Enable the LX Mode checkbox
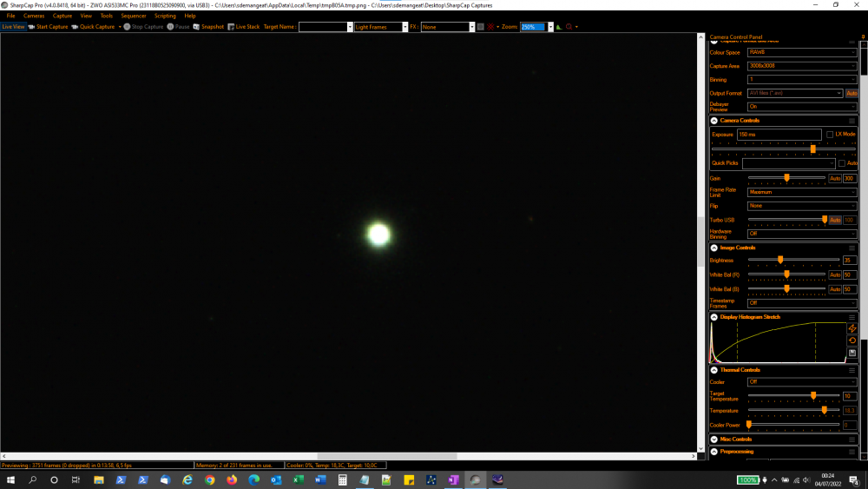 pyautogui.click(x=829, y=135)
